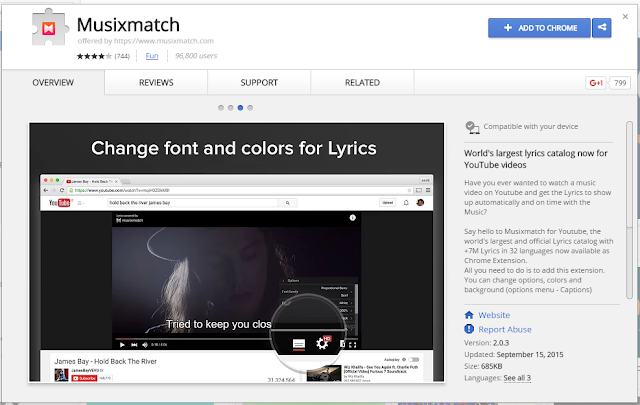
Task: Click the compatible with your device icon
Action: click(472, 127)
